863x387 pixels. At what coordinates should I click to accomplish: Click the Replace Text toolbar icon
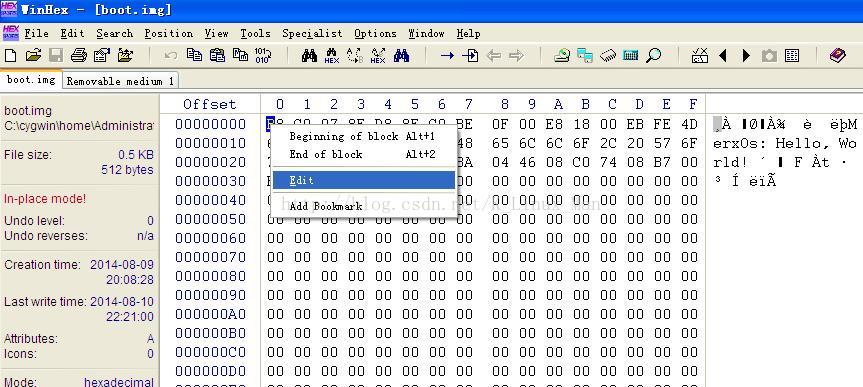355,56
